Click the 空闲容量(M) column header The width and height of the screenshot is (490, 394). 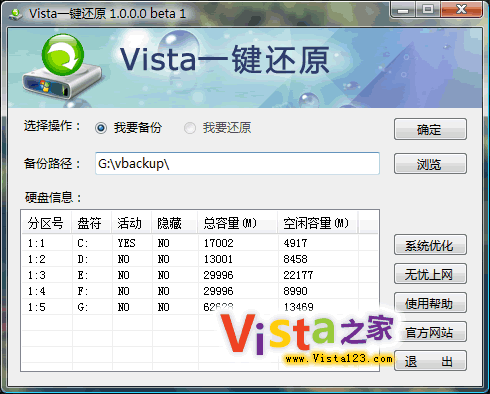tap(318, 222)
